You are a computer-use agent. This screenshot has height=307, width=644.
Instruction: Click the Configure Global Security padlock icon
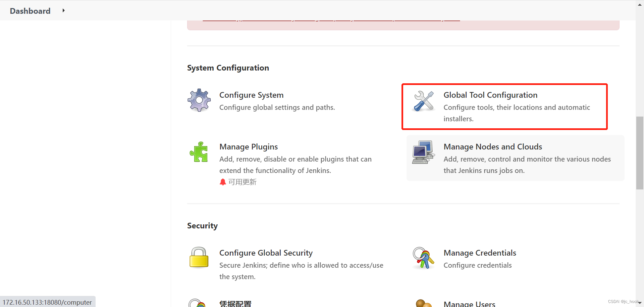coord(199,257)
